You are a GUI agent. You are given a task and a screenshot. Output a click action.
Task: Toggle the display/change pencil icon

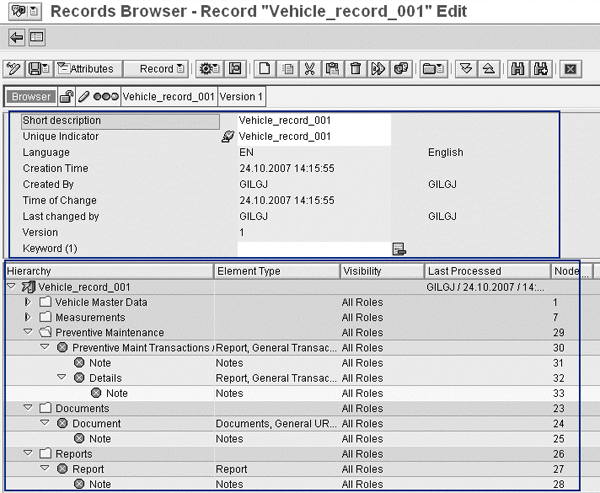pos(14,69)
